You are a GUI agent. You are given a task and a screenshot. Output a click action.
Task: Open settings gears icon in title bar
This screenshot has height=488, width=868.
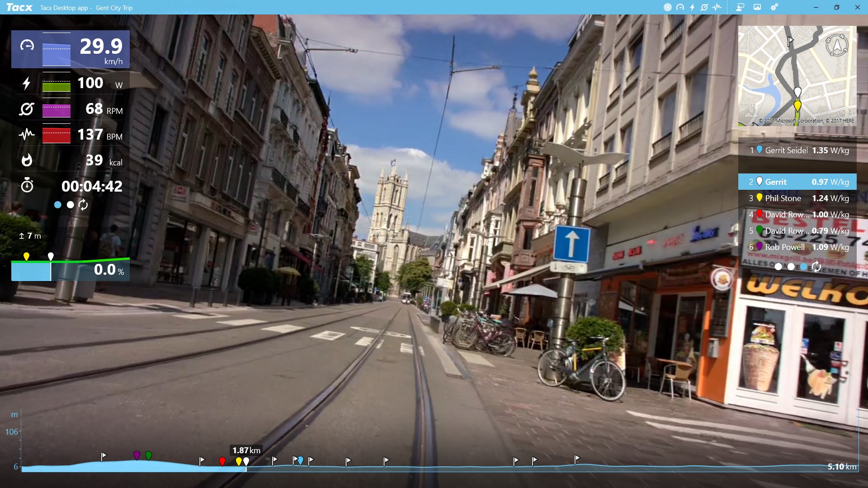[x=774, y=7]
